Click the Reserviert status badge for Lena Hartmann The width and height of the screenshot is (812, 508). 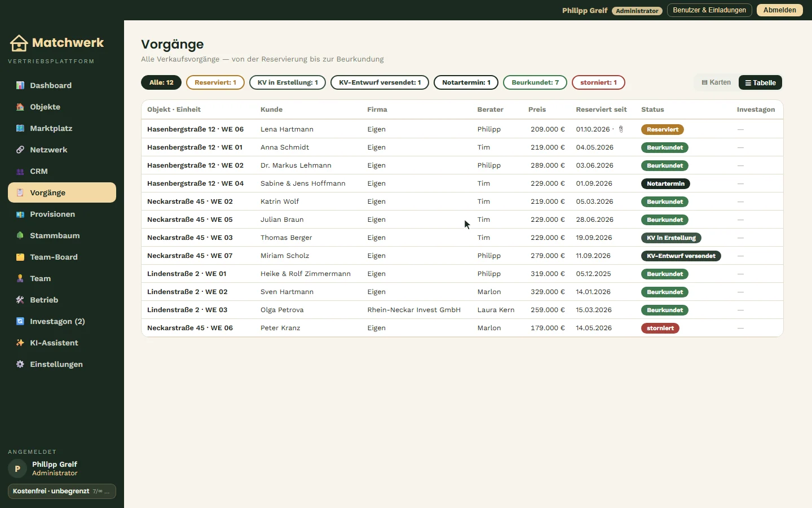tap(663, 129)
